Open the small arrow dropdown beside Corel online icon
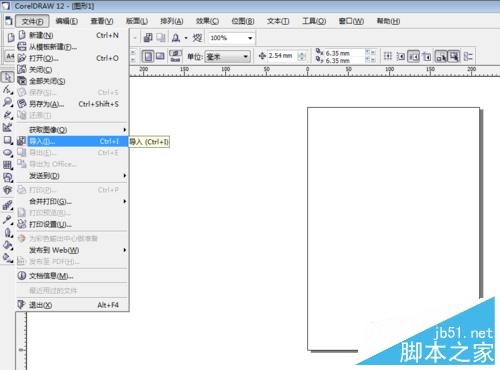The image size is (500, 370). (x=186, y=38)
